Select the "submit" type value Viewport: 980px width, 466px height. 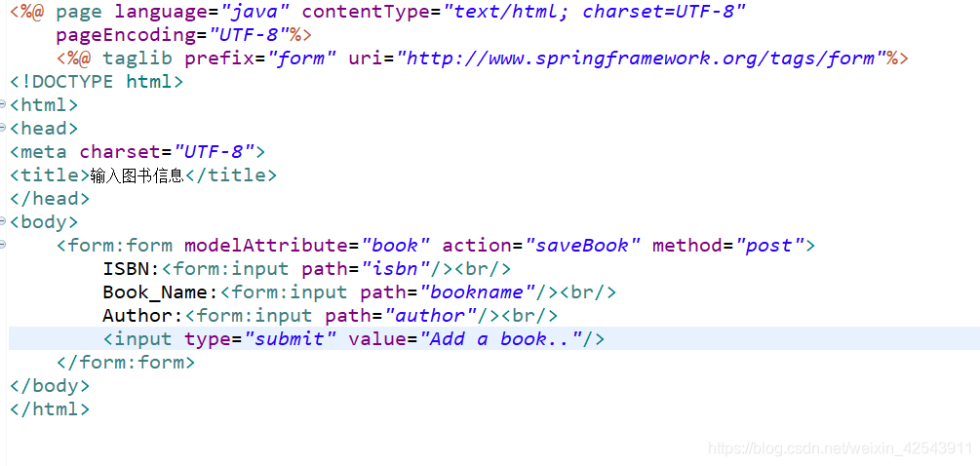point(290,339)
